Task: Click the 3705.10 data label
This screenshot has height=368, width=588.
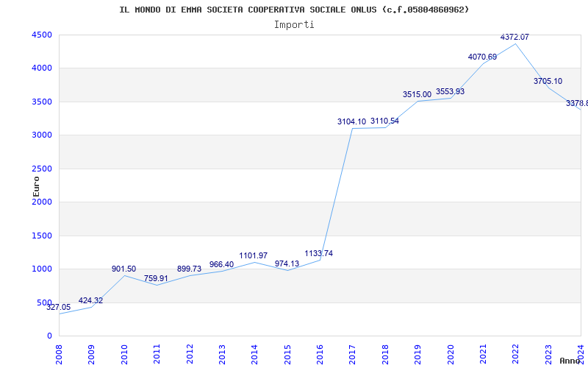Action: [548, 81]
